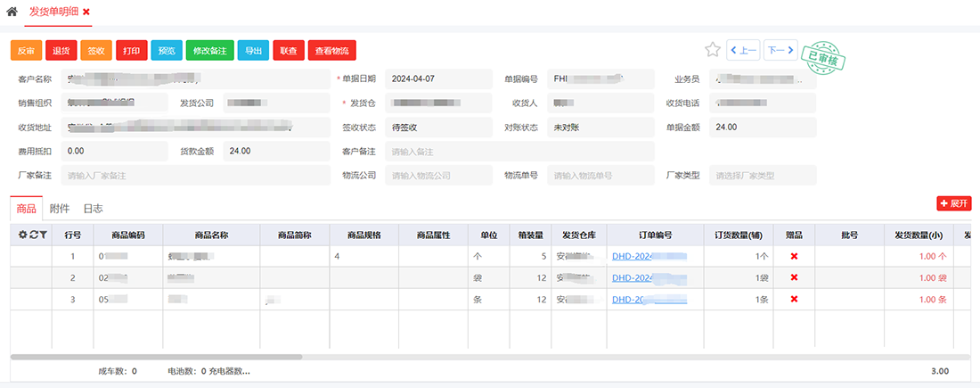Click the orange 反审 button
This screenshot has width=980, height=388.
pyautogui.click(x=26, y=51)
